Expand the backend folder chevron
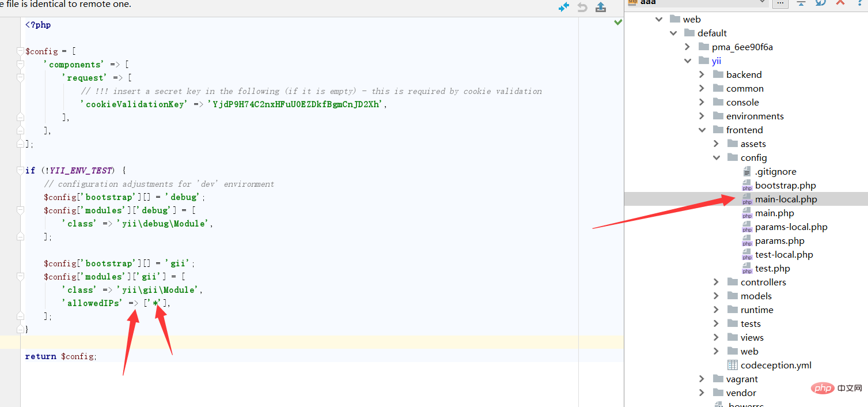The image size is (868, 407). (x=702, y=74)
